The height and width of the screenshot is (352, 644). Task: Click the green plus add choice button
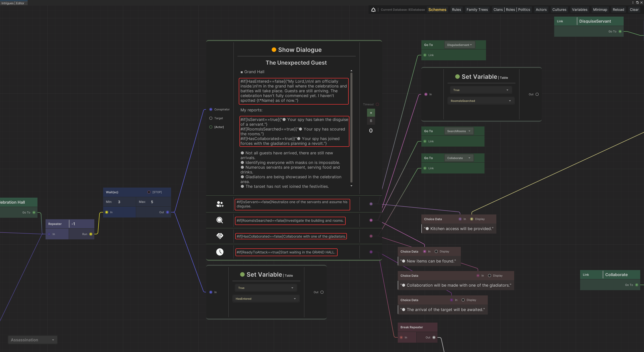click(x=371, y=113)
